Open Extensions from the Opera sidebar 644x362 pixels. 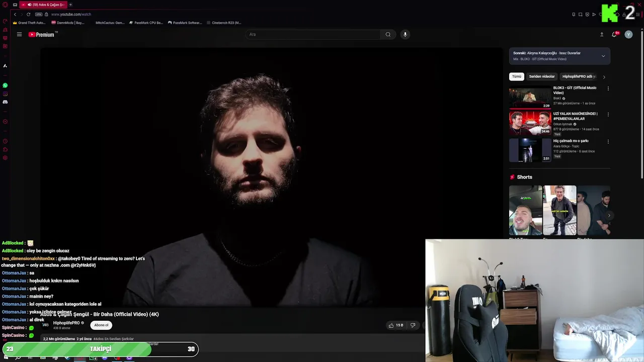point(5,150)
